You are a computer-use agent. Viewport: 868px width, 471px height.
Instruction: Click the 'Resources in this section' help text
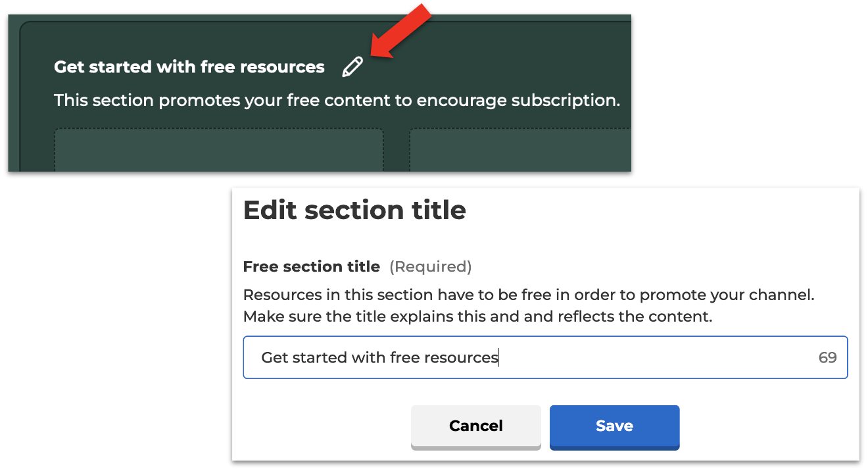pyautogui.click(x=529, y=295)
